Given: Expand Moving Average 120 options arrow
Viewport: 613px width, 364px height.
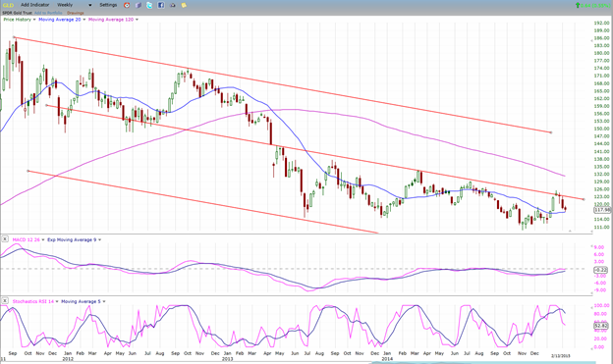Looking at the screenshot, I should pyautogui.click(x=137, y=20).
